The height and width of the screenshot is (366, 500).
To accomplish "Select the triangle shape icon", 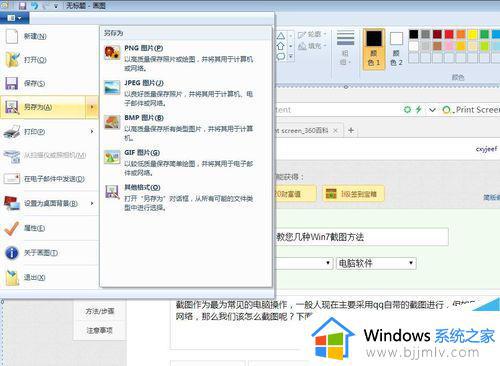I will tap(281, 36).
